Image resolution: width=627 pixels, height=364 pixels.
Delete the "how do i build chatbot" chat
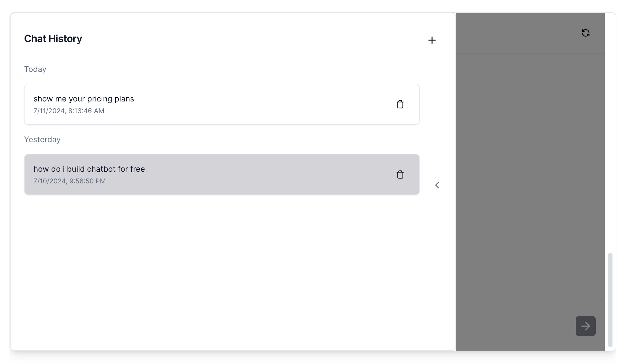coord(400,174)
